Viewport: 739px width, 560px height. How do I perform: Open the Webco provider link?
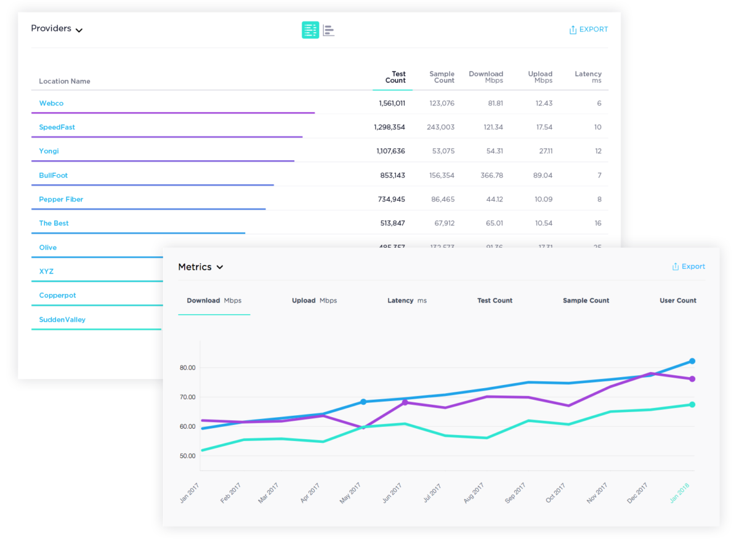(x=51, y=103)
